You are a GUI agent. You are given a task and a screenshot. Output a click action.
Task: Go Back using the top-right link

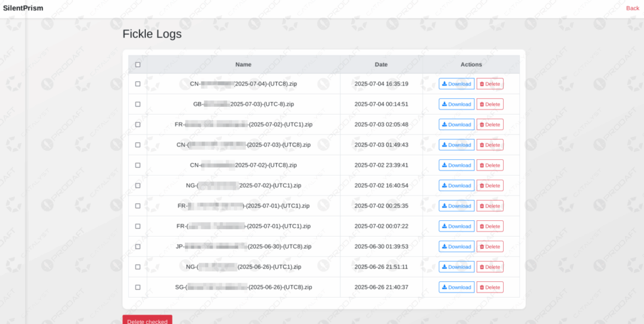[633, 8]
